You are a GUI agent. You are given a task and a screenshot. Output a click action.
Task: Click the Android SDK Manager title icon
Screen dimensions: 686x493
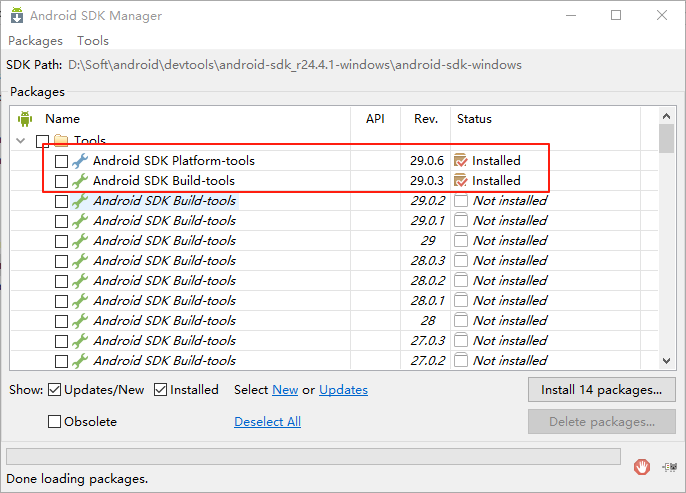pyautogui.click(x=17, y=15)
